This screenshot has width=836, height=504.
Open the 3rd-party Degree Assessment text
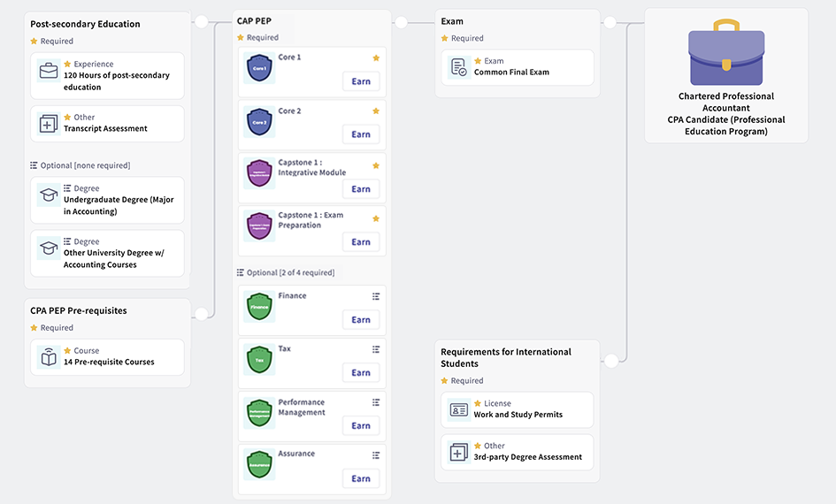528,457
